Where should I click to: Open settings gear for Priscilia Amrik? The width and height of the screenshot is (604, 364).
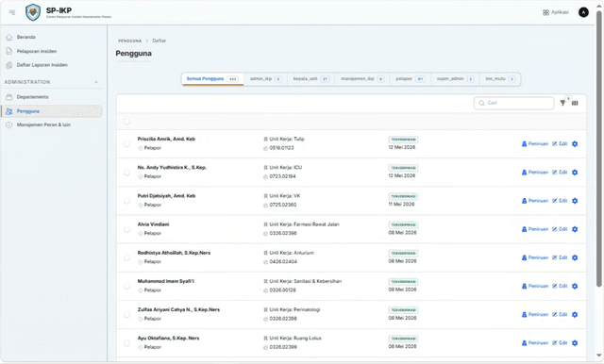(x=575, y=144)
